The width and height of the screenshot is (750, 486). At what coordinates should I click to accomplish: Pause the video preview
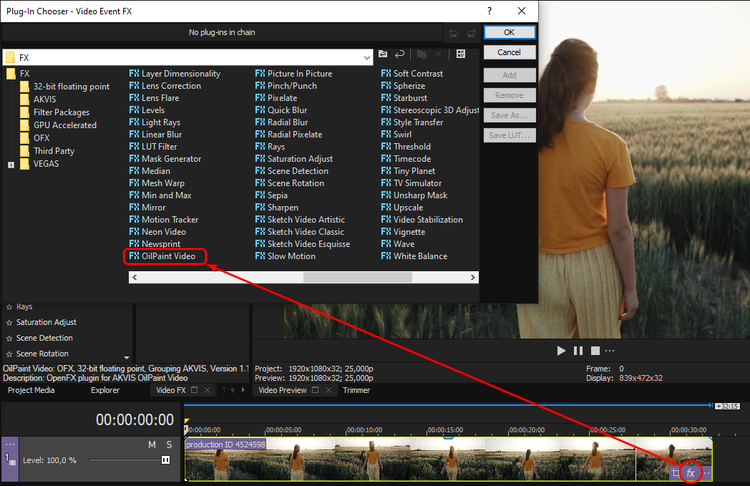coord(578,351)
